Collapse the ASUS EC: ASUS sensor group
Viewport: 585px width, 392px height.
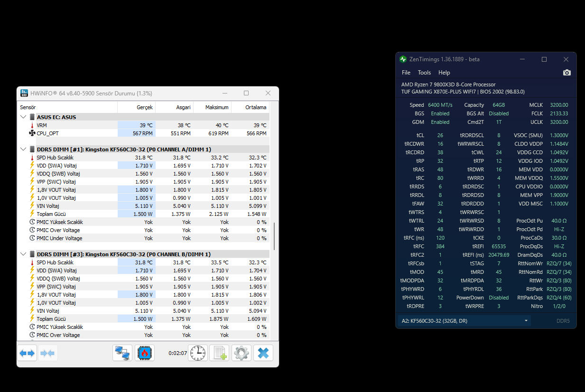click(x=24, y=117)
